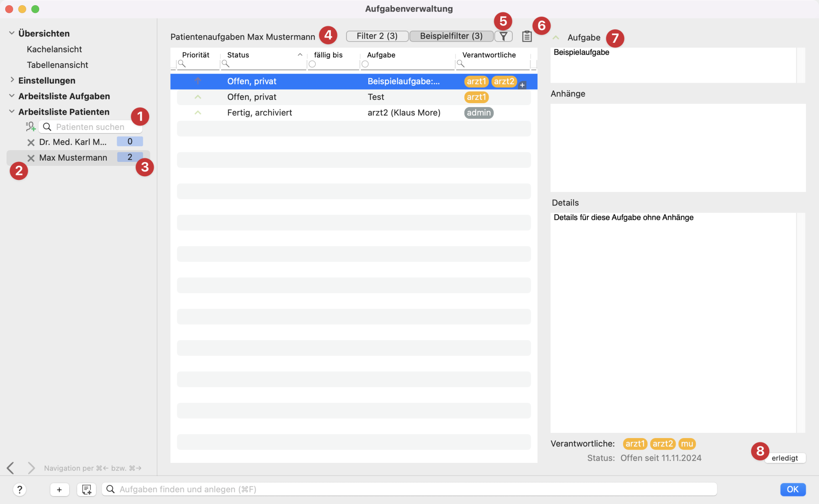819x504 pixels.
Task: Click the count badge 2 for Max Mustermann
Action: 130,157
